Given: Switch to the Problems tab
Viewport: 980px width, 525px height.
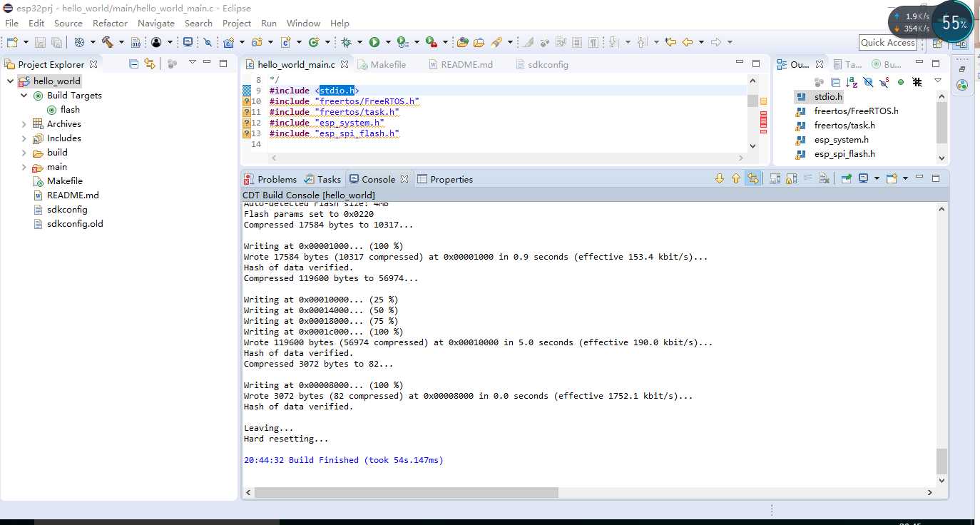Looking at the screenshot, I should (270, 179).
